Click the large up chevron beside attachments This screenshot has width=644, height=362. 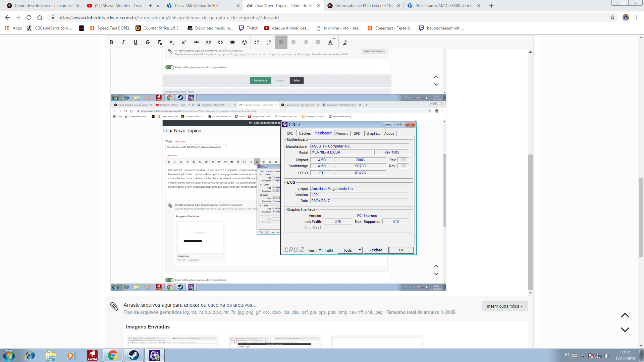click(x=625, y=315)
